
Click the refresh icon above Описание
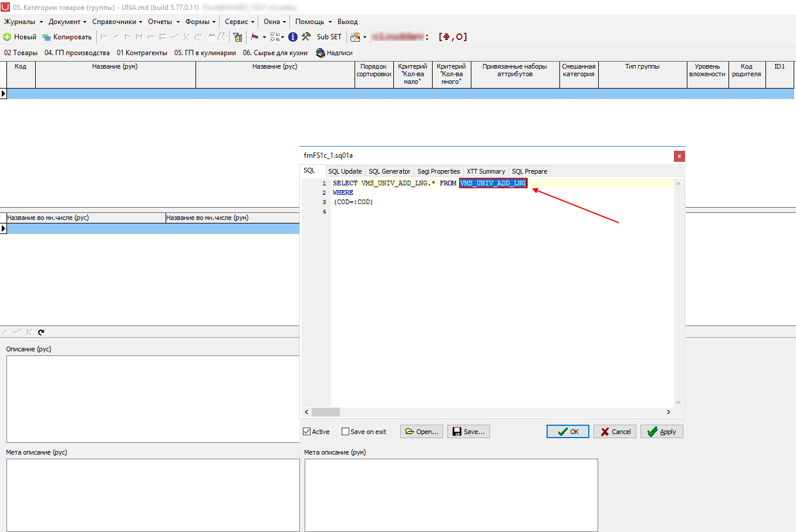click(41, 332)
